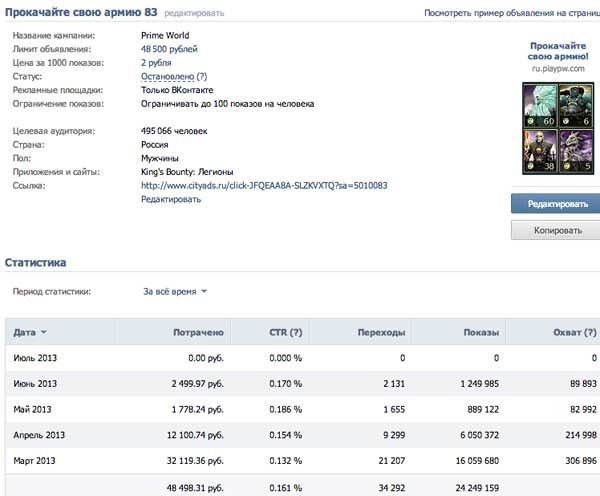Click the '16 059 680' impressions cell

click(477, 461)
